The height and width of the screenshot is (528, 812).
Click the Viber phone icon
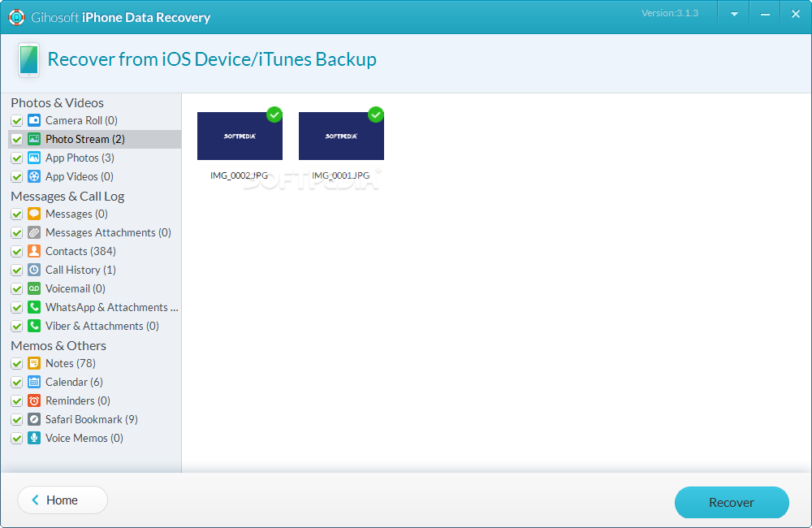point(34,326)
